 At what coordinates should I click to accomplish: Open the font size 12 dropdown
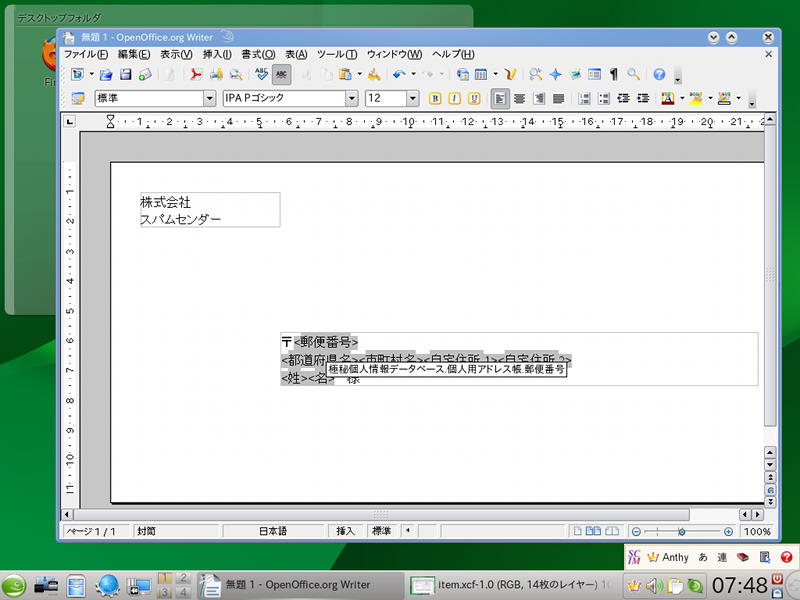pos(412,98)
